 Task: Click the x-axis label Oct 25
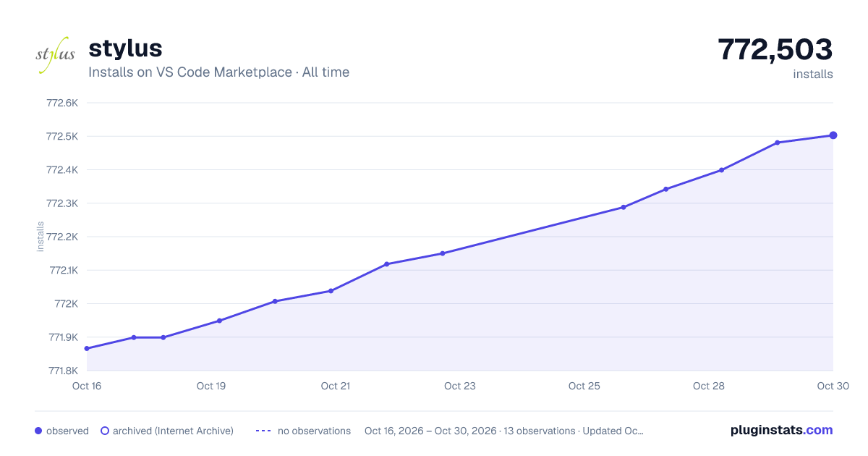tap(584, 386)
